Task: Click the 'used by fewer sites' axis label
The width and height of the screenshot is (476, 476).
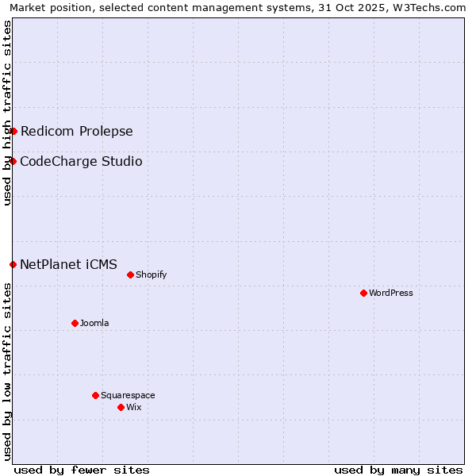Action: [x=82, y=470]
